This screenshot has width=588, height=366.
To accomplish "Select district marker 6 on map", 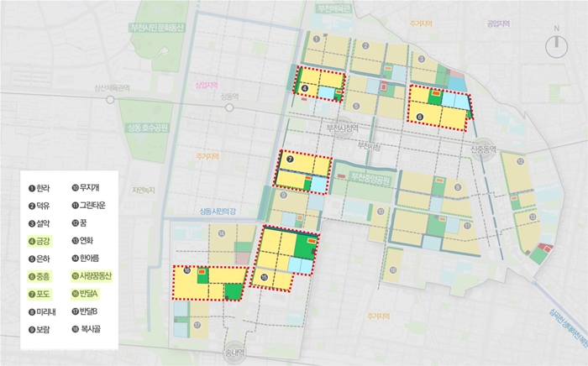I will point(420,117).
